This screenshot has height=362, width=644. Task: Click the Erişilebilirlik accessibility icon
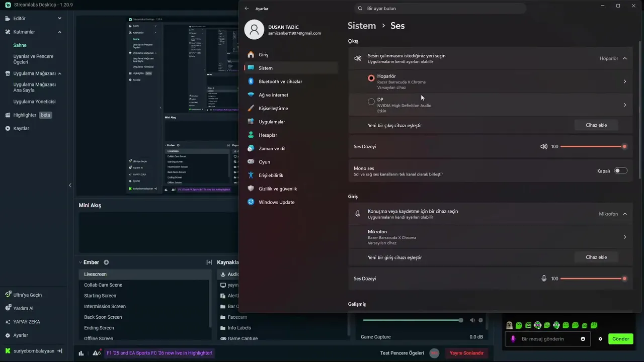[x=251, y=175]
